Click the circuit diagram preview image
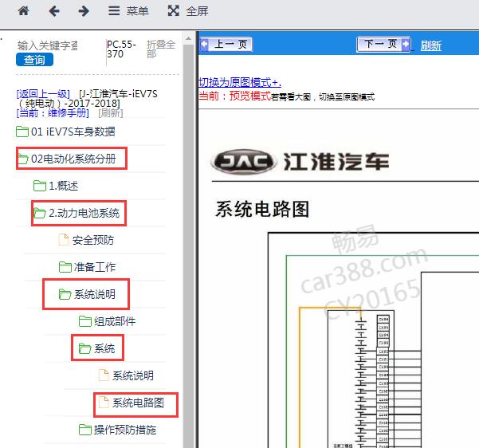Screen dimensions: 479x448 point(373,340)
